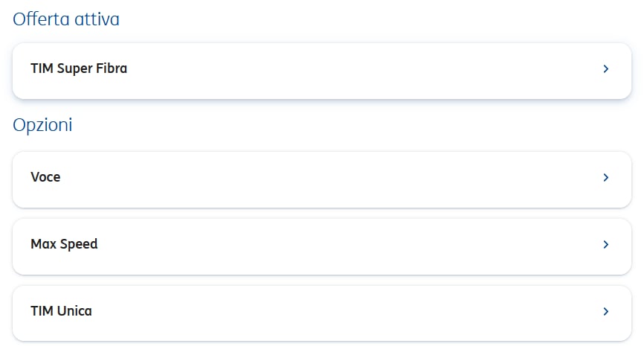644x358 pixels.
Task: Click the chevron icon next to TIM Unica
Action: [606, 312]
